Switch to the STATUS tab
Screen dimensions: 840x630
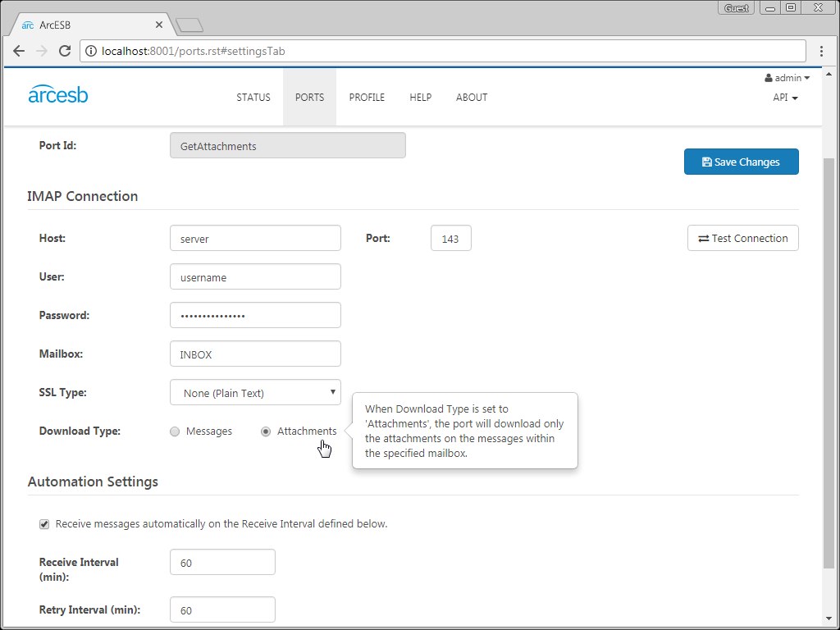tap(253, 97)
